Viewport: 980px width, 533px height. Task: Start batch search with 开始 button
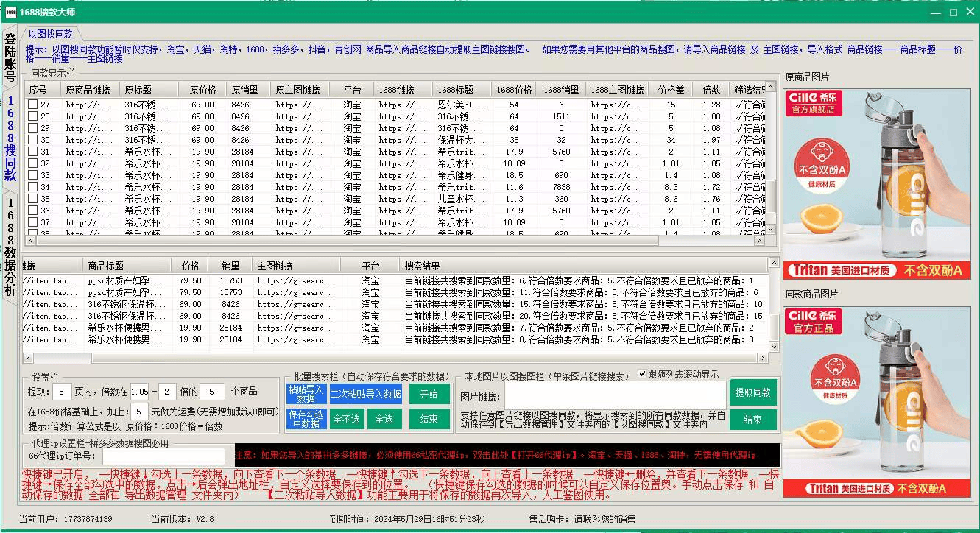(x=429, y=394)
